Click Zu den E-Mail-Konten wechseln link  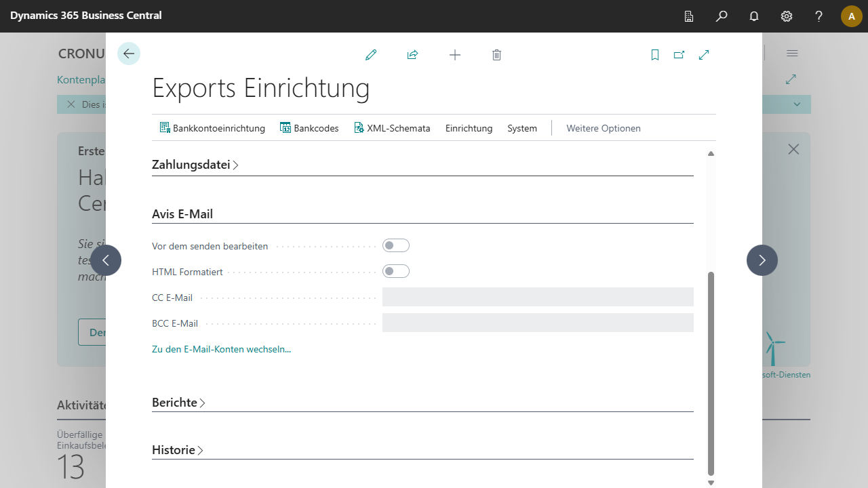(222, 349)
